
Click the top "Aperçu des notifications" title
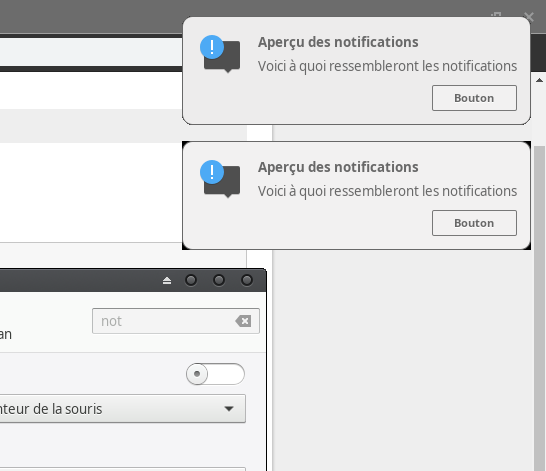coord(338,42)
